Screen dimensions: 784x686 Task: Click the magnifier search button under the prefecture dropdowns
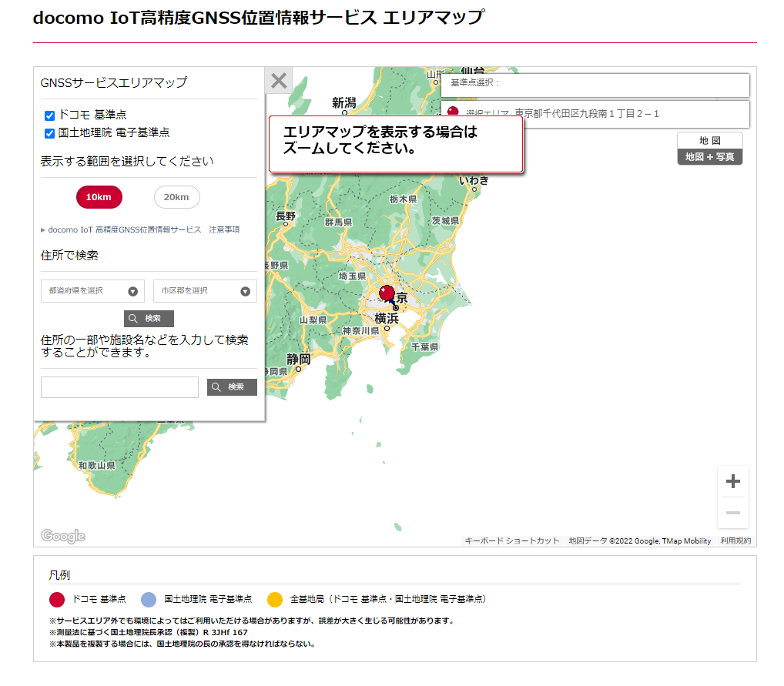[x=149, y=319]
